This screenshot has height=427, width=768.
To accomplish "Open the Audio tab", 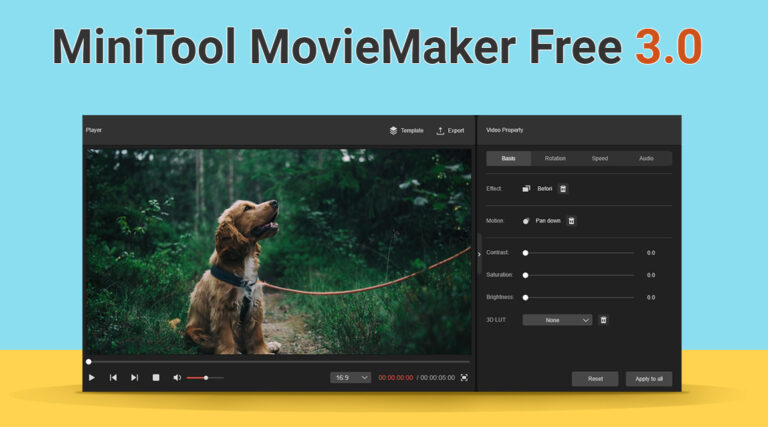I will click(646, 158).
